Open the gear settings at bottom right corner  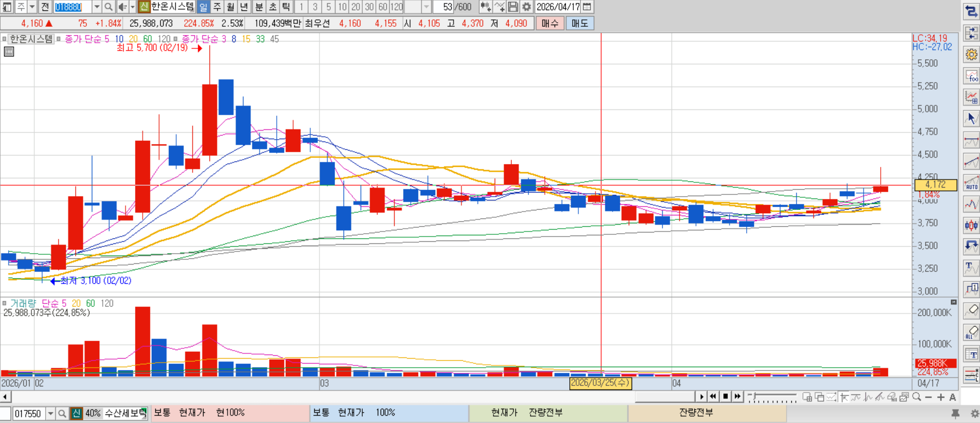pyautogui.click(x=974, y=413)
